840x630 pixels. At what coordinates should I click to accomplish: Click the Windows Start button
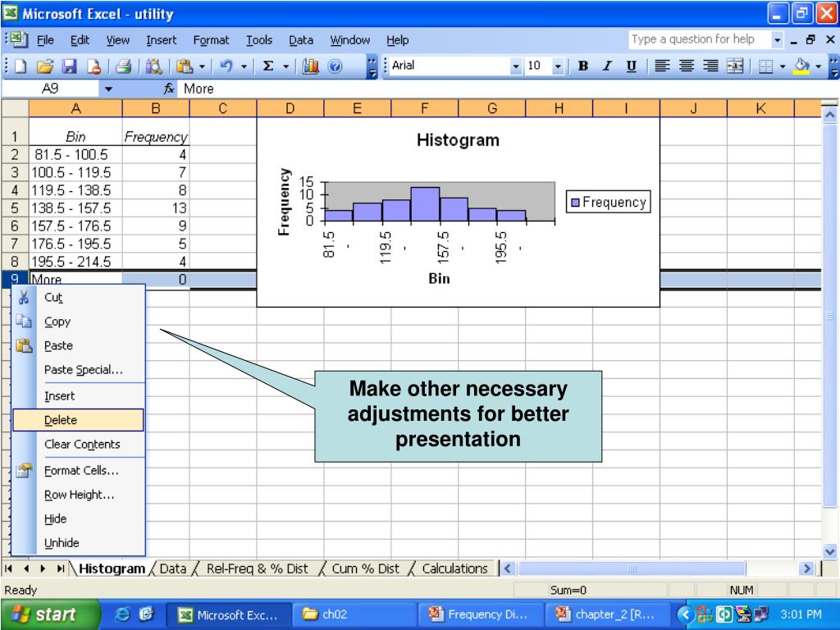[50, 614]
